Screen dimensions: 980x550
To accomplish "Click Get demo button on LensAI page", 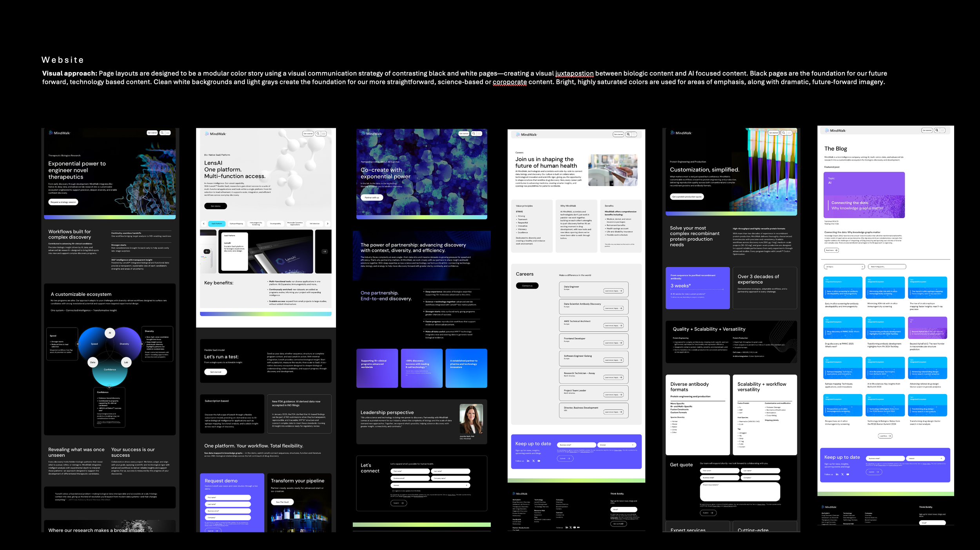I will click(216, 206).
